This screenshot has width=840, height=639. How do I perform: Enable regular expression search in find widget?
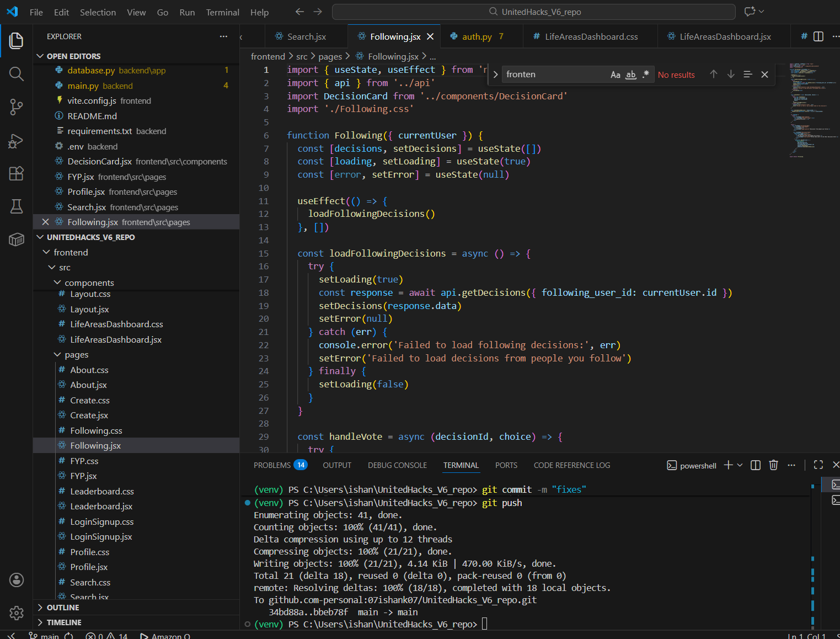645,74
